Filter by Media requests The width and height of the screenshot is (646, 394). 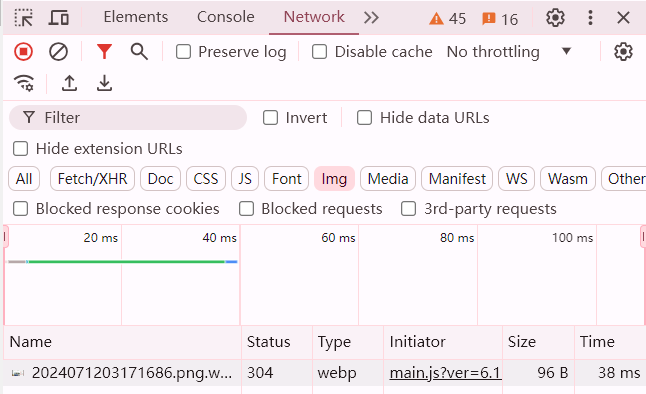click(388, 179)
